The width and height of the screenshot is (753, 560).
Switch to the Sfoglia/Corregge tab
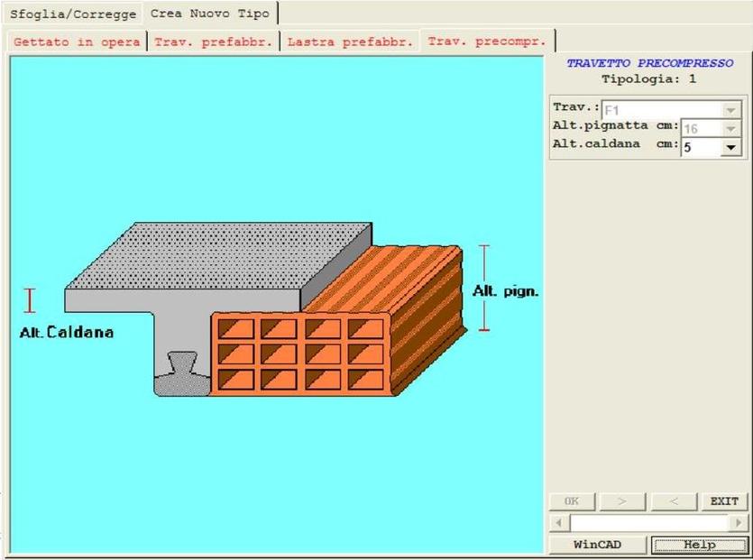73,14
